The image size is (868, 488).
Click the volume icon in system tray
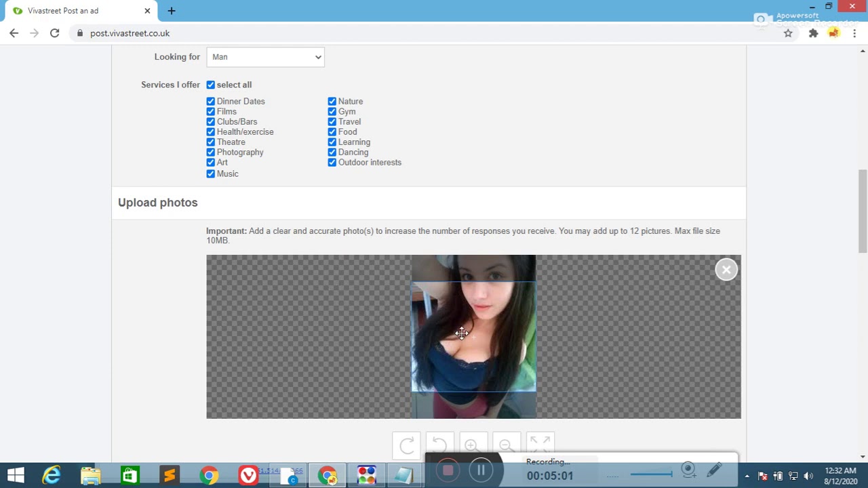click(x=808, y=476)
